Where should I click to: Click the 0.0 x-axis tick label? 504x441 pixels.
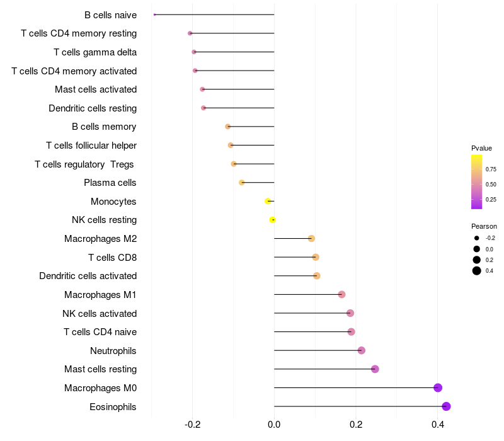pyautogui.click(x=274, y=425)
